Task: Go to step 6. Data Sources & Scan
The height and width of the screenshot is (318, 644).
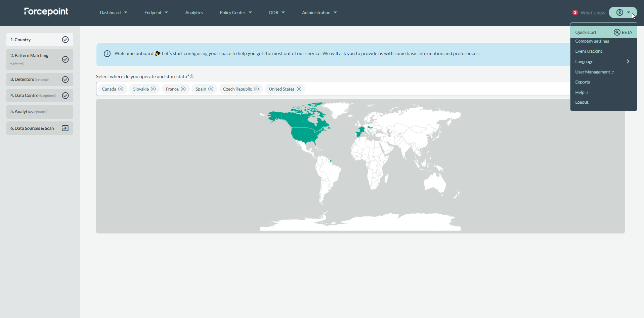Action: (x=40, y=128)
